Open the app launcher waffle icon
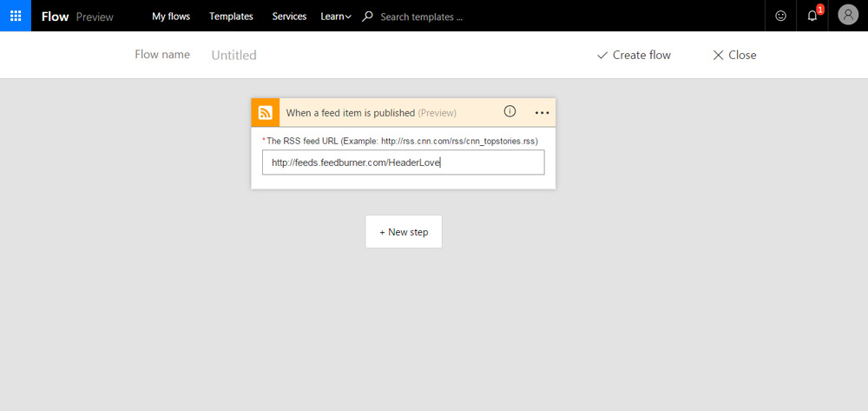The width and height of the screenshot is (868, 411). coord(16,16)
